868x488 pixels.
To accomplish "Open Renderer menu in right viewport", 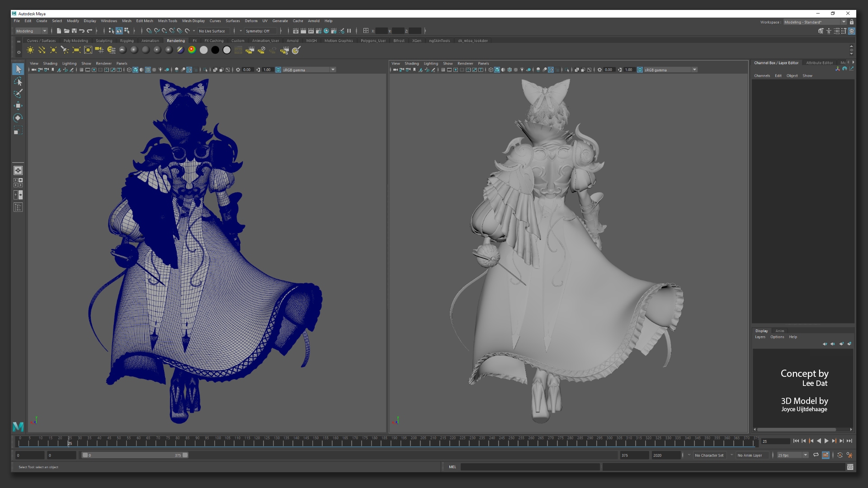I will [x=465, y=63].
